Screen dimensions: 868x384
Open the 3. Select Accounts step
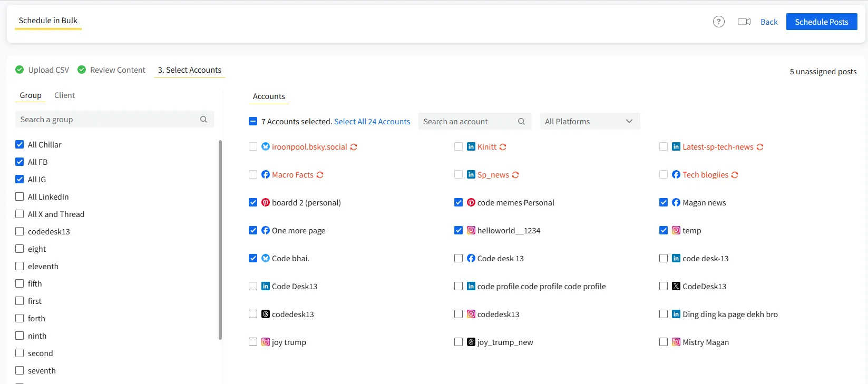tap(190, 70)
